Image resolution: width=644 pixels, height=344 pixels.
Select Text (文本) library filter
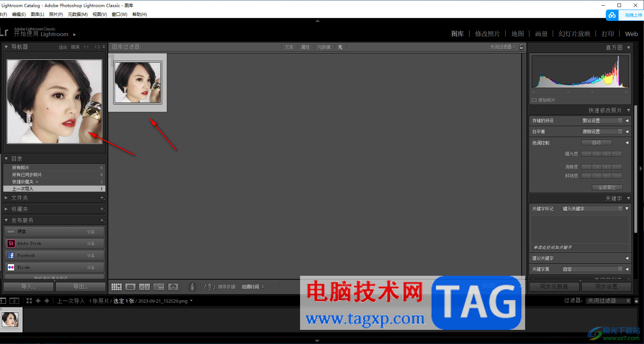point(289,47)
